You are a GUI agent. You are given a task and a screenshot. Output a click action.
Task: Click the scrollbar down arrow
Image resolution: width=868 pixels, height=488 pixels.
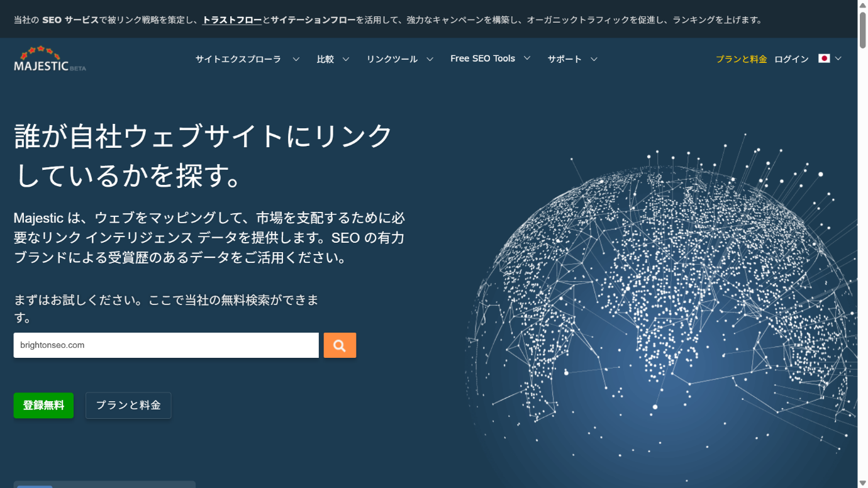click(862, 483)
